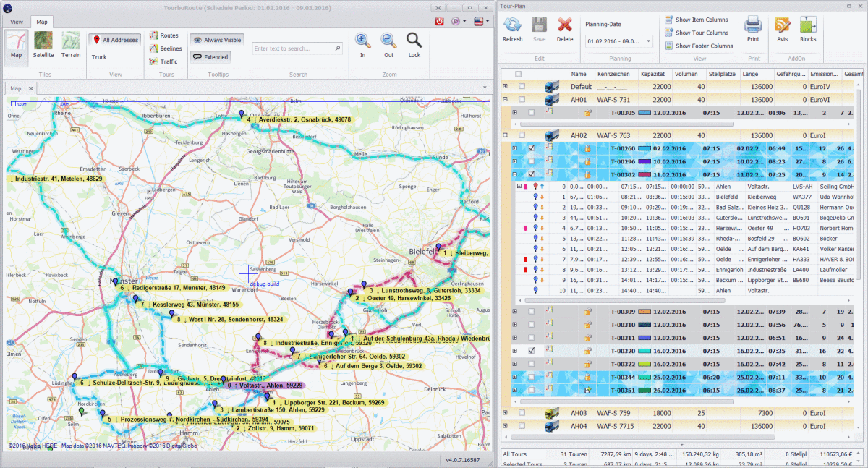The height and width of the screenshot is (468, 868).
Task: Click the red pin icon of stop 0
Action: 535,187
